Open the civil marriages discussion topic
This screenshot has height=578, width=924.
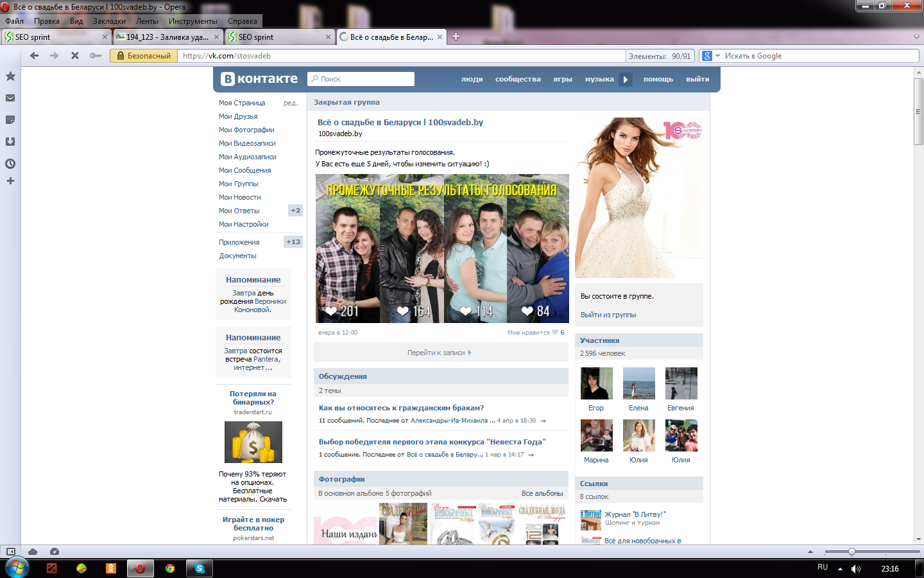(x=401, y=408)
